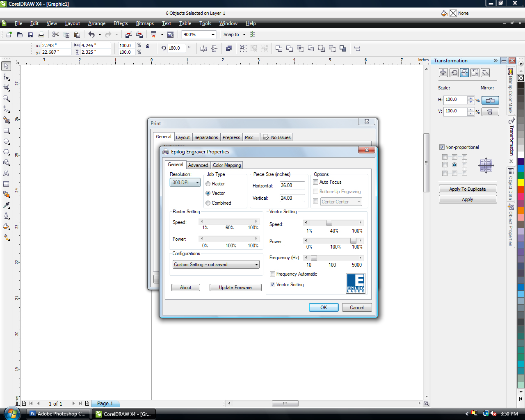Enable Frequency Automatic checkbox
This screenshot has width=525, height=420.
[x=272, y=274]
